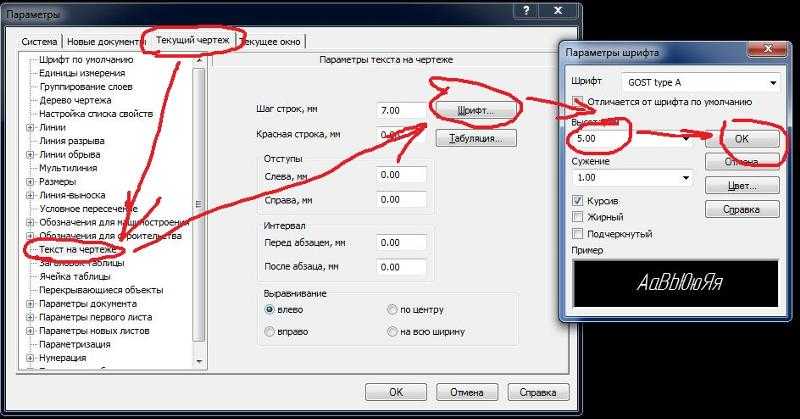Expand the Линии tree node
This screenshot has width=800, height=419.
[30, 128]
